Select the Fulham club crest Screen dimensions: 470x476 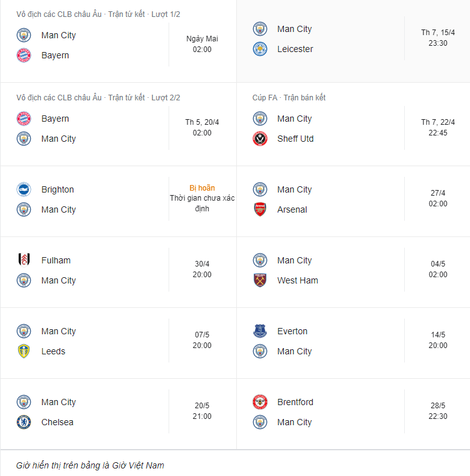tap(24, 260)
